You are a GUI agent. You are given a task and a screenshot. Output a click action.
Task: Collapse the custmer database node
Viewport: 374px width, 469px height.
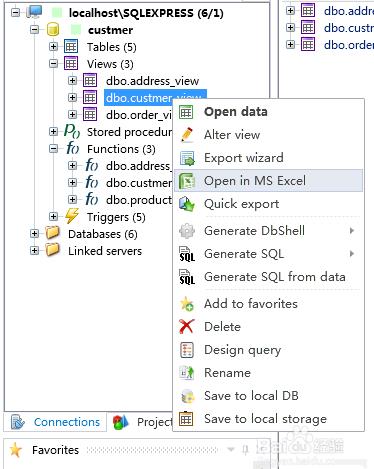tap(34, 30)
